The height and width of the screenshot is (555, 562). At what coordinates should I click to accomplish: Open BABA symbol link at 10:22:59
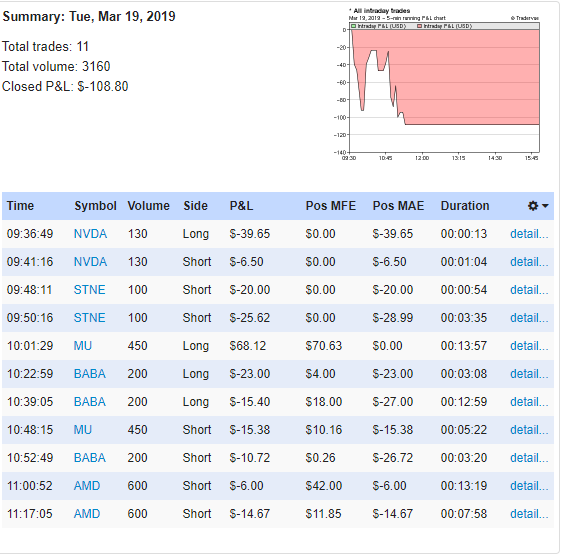pyautogui.click(x=90, y=374)
